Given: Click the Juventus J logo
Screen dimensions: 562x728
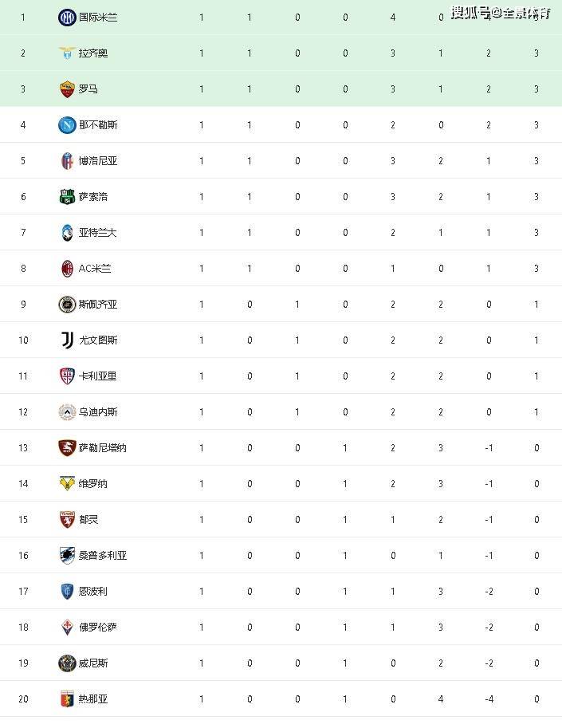Looking at the screenshot, I should pos(67,340).
